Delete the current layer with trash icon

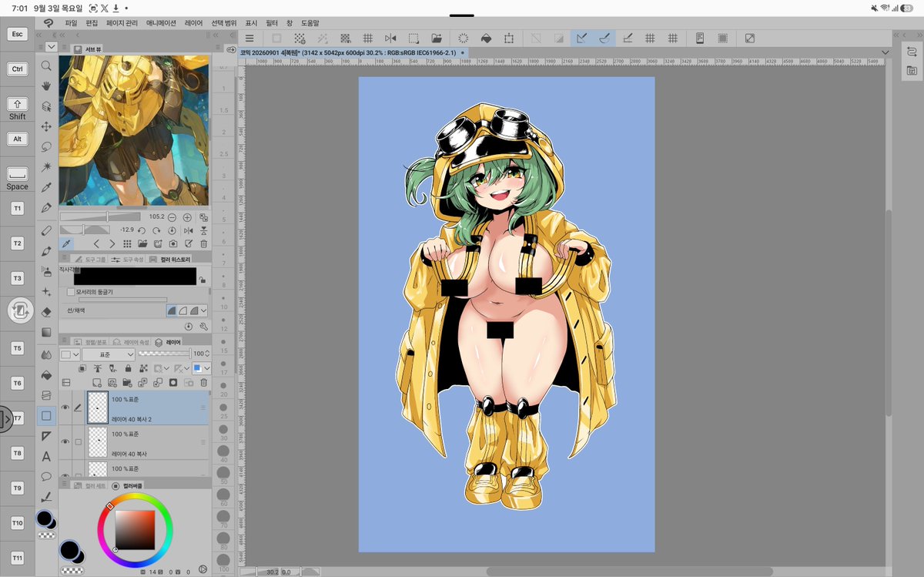[x=203, y=382]
